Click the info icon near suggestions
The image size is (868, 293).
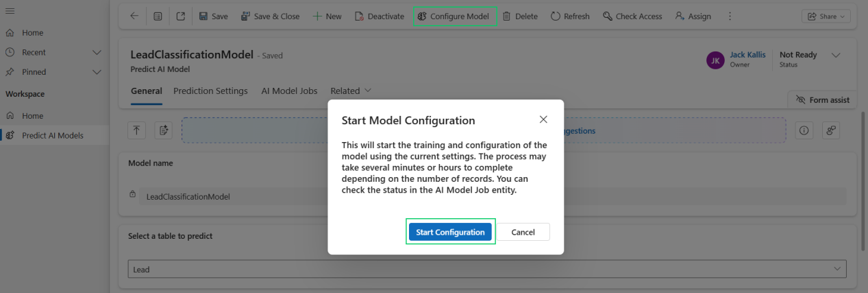pyautogui.click(x=804, y=130)
